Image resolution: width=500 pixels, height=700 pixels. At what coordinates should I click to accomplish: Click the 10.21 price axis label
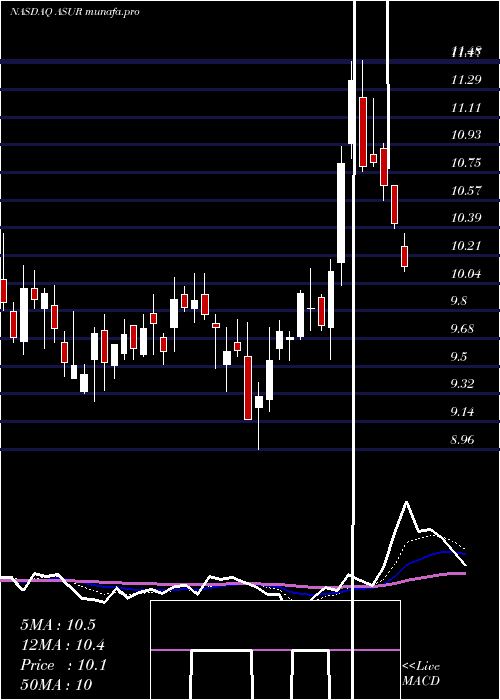click(x=466, y=246)
